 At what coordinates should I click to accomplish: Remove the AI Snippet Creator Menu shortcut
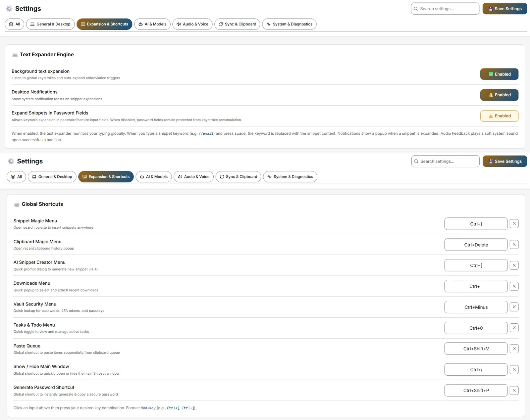(514, 265)
